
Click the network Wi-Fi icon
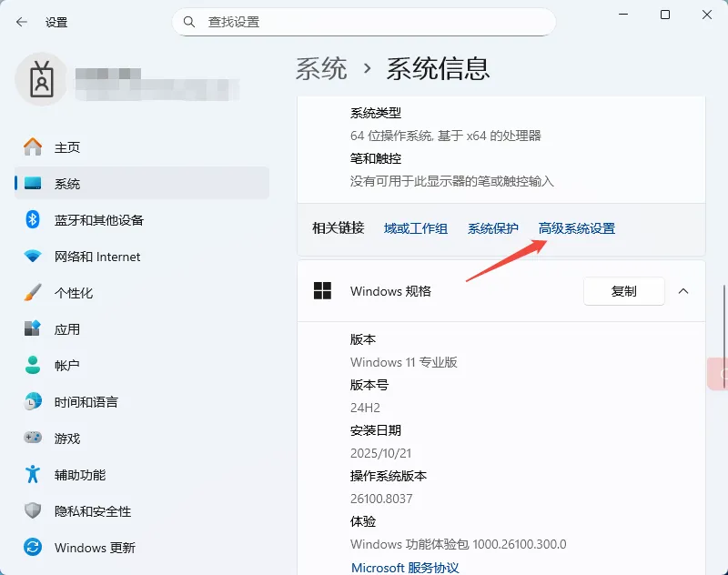click(33, 257)
